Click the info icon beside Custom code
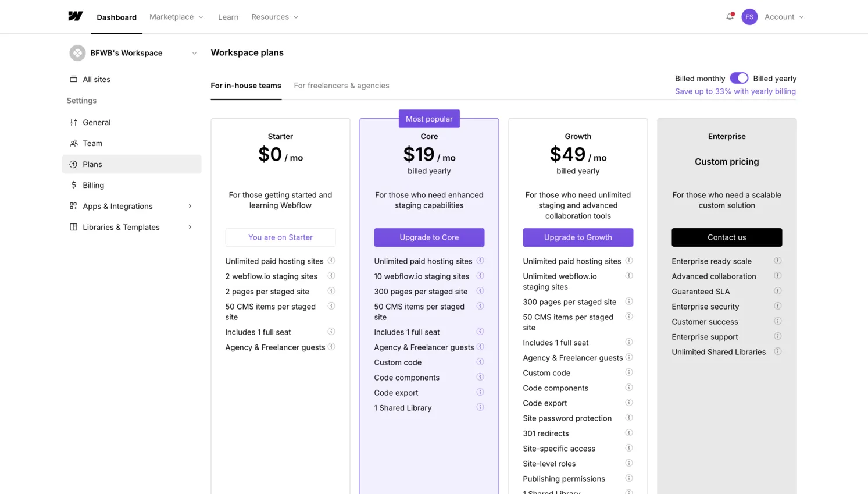868x494 pixels. (x=481, y=362)
